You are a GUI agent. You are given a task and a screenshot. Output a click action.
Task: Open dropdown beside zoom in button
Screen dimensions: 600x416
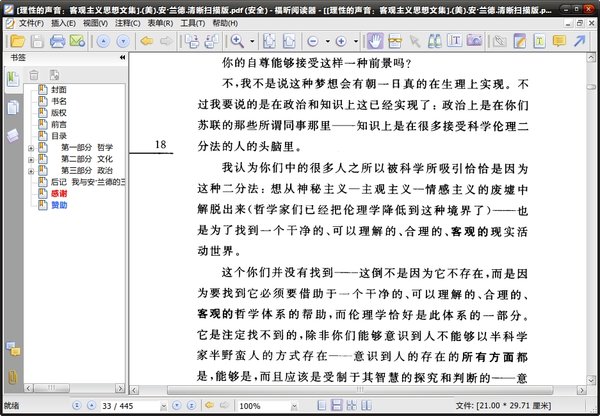(x=356, y=41)
